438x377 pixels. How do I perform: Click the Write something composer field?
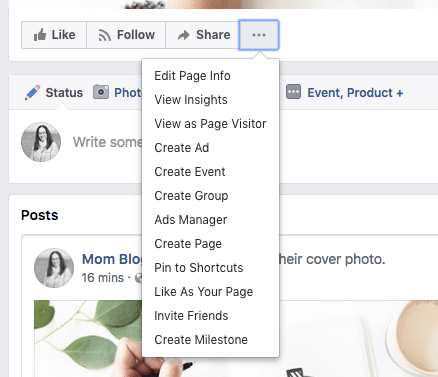[107, 142]
